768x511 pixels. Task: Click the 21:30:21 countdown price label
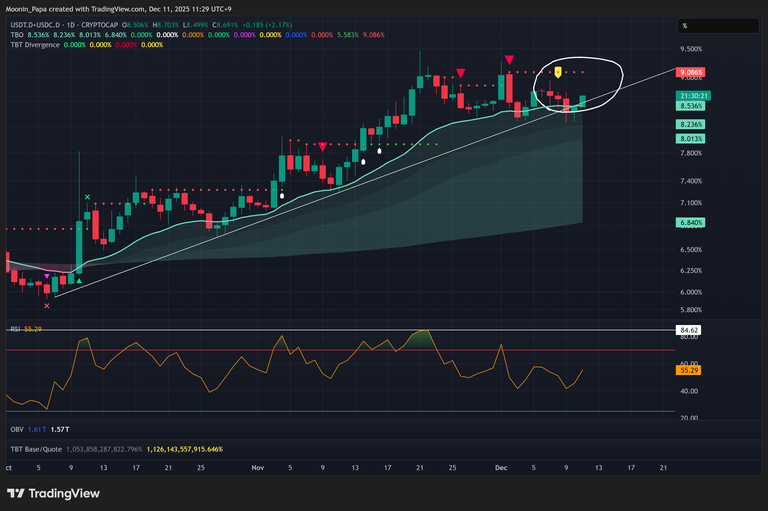692,96
